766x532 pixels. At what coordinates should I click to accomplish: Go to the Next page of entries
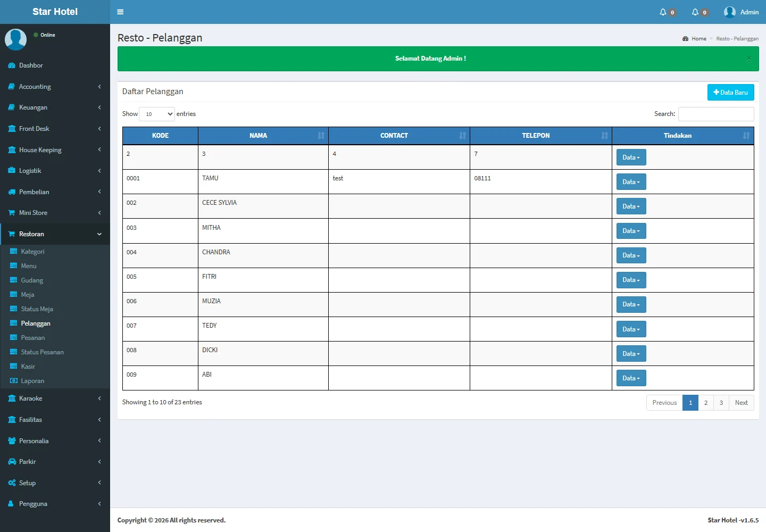coord(741,403)
